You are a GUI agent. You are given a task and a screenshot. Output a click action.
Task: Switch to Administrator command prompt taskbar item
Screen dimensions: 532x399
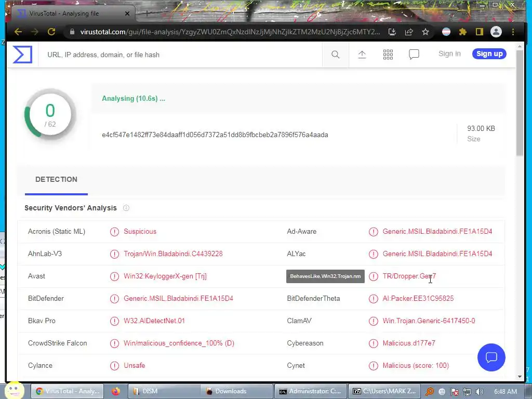point(311,391)
